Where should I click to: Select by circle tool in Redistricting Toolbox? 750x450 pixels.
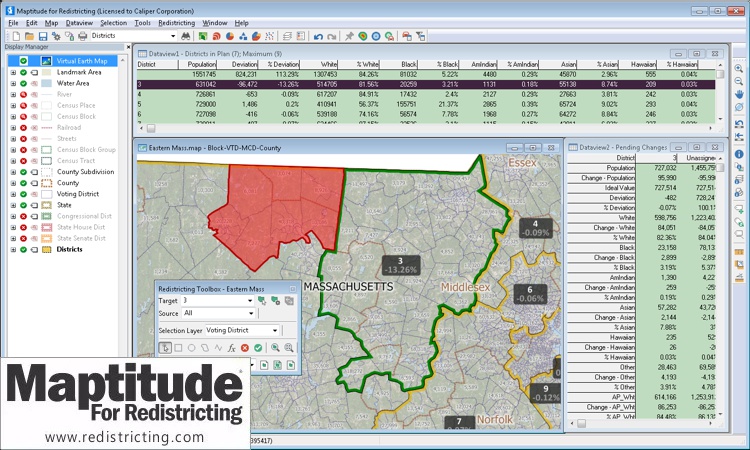[192, 348]
